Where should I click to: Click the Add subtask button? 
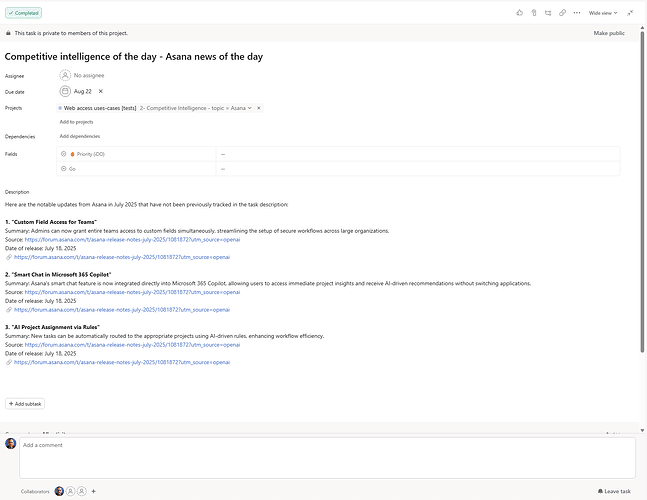(25, 404)
